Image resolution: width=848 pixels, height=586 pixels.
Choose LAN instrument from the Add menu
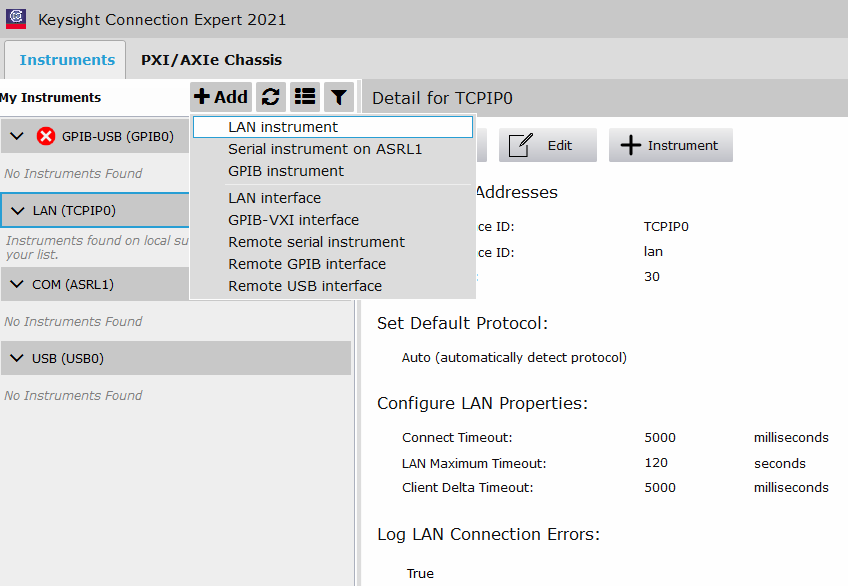coord(333,127)
